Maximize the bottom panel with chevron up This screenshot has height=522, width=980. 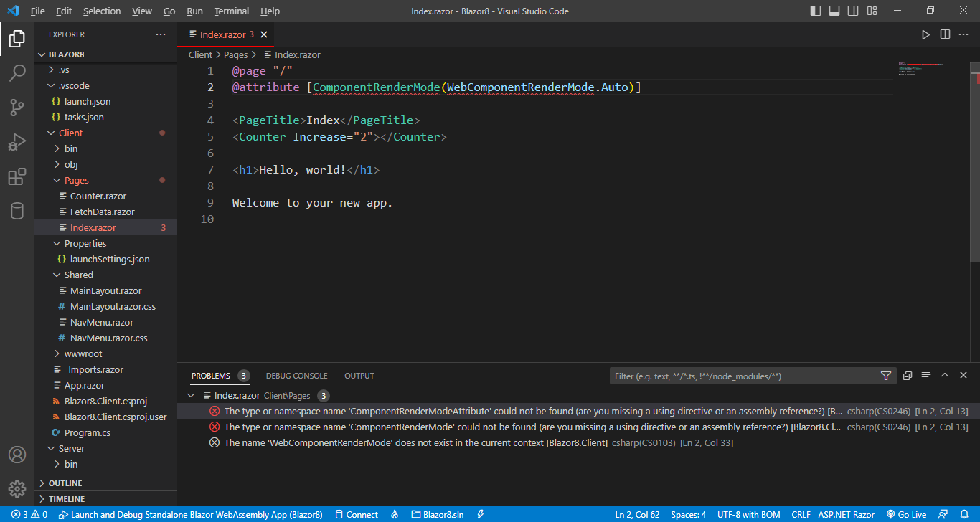pos(945,376)
